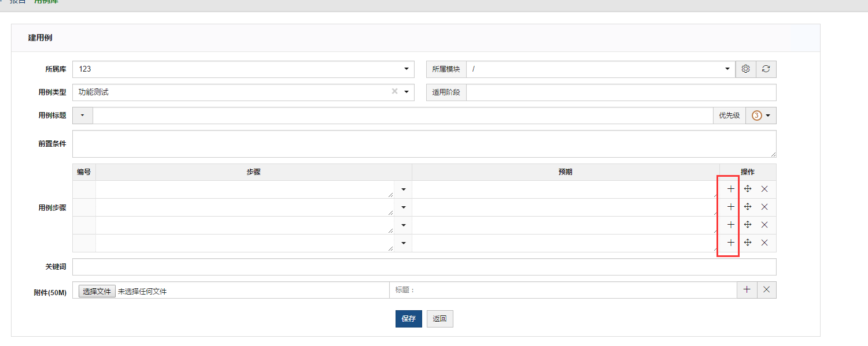Add a step after the first step row
Viewport: 868px width, 346px height.
[x=730, y=189]
